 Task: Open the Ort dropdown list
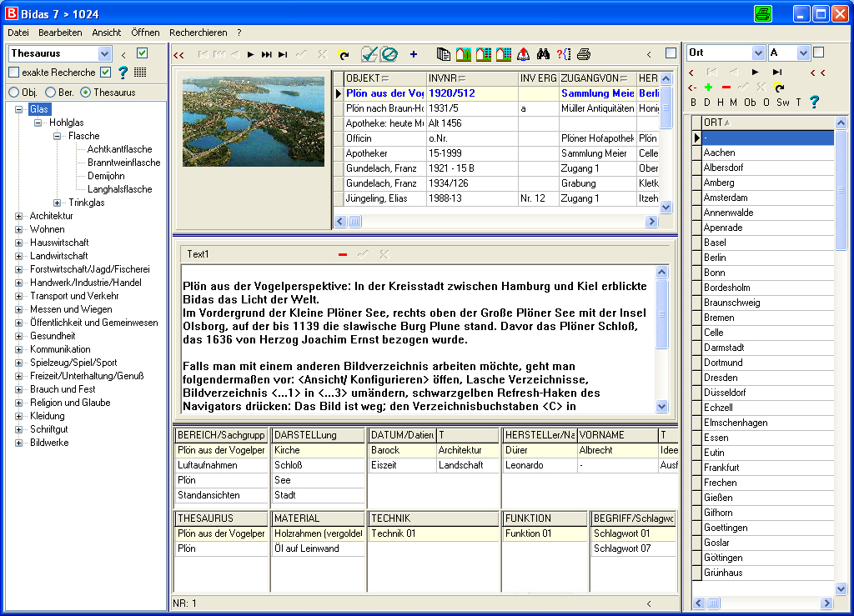pos(758,53)
